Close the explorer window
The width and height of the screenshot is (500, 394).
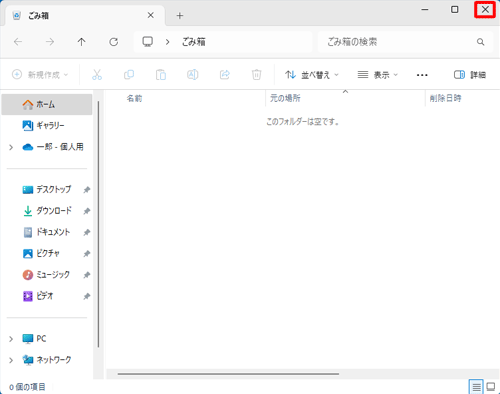point(485,10)
